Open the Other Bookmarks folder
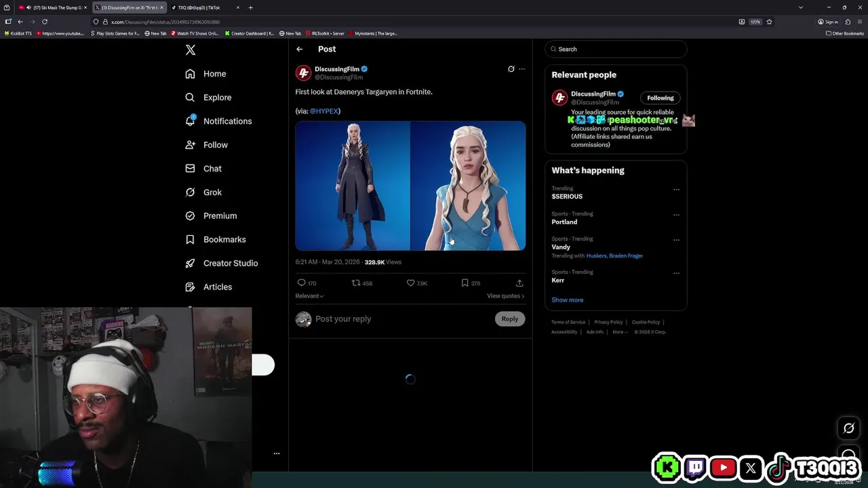 845,33
